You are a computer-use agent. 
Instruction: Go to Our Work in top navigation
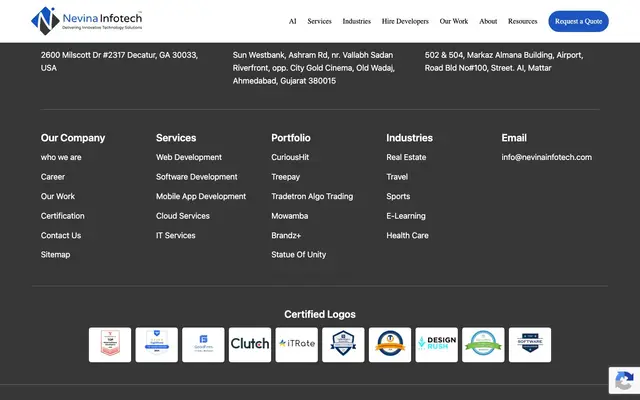454,21
